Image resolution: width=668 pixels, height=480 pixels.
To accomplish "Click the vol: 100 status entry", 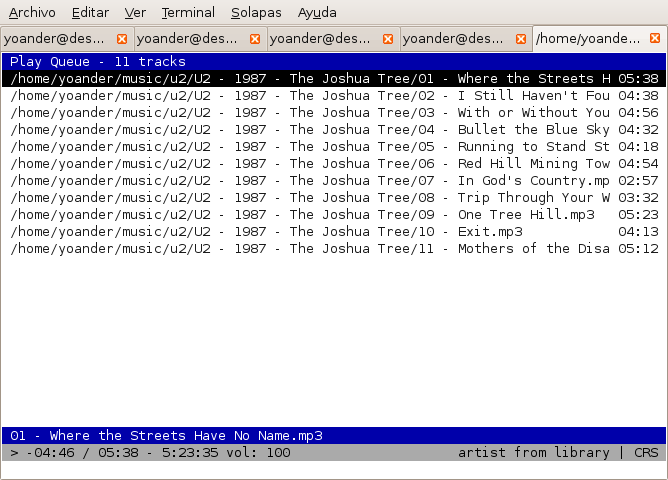I will (x=258, y=452).
